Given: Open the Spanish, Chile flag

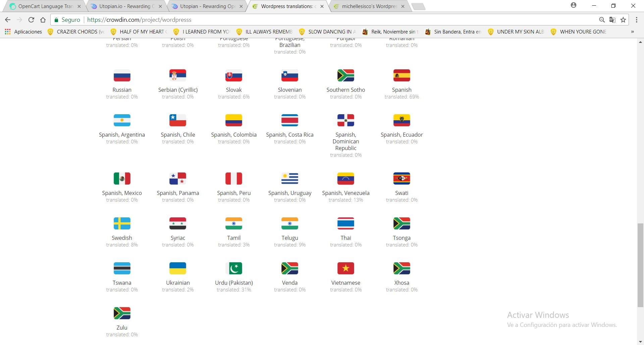Looking at the screenshot, I should pos(178,121).
